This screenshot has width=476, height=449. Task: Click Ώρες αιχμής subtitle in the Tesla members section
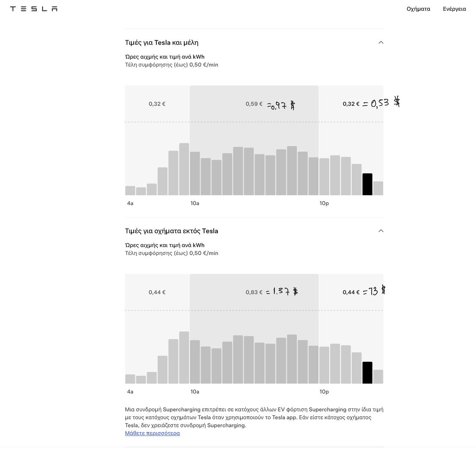[165, 57]
